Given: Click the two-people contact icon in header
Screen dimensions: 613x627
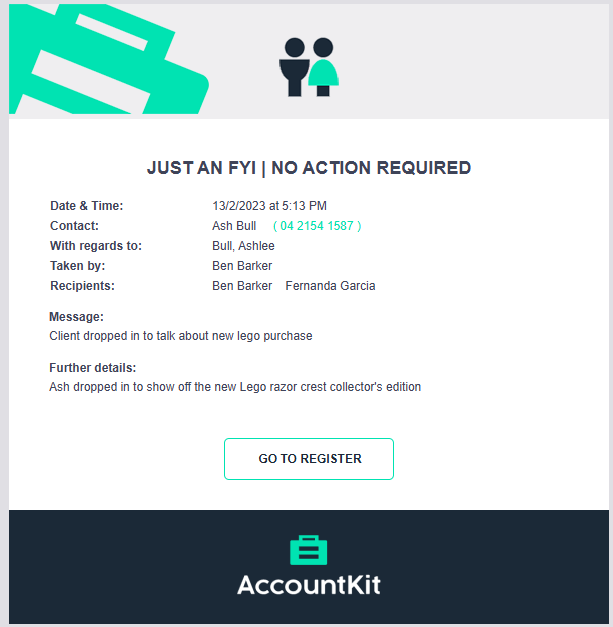Looking at the screenshot, I should pos(309,67).
